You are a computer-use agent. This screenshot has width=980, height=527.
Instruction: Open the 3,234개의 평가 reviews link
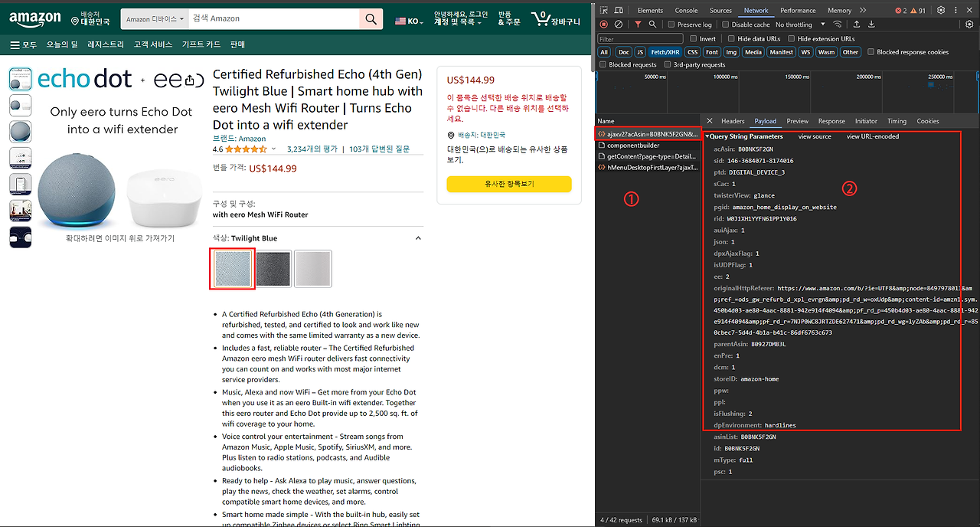coord(312,149)
